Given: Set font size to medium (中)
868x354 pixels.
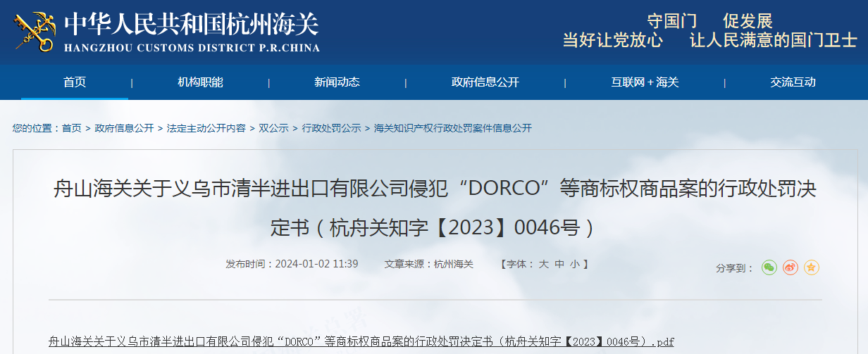Looking at the screenshot, I should (x=559, y=264).
